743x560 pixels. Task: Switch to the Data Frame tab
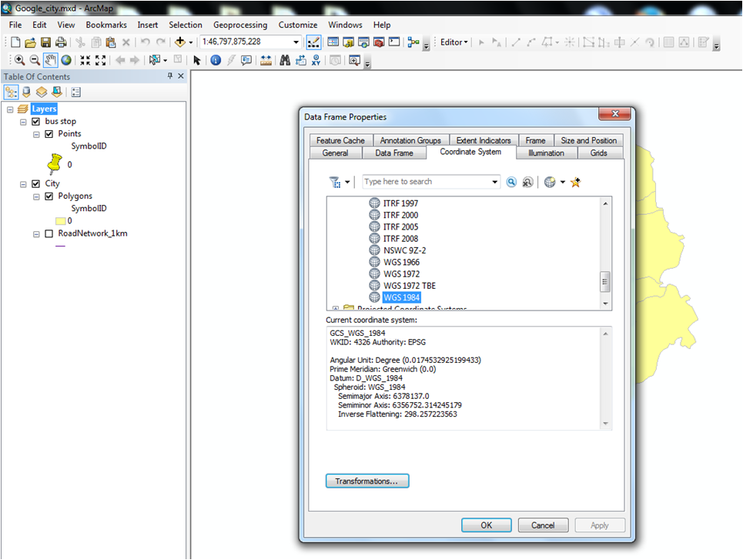(393, 153)
